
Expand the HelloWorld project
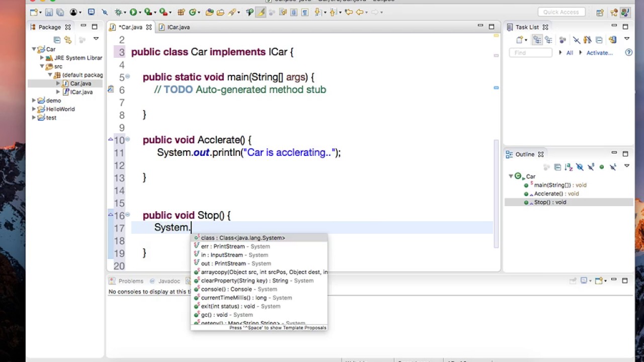click(34, 109)
